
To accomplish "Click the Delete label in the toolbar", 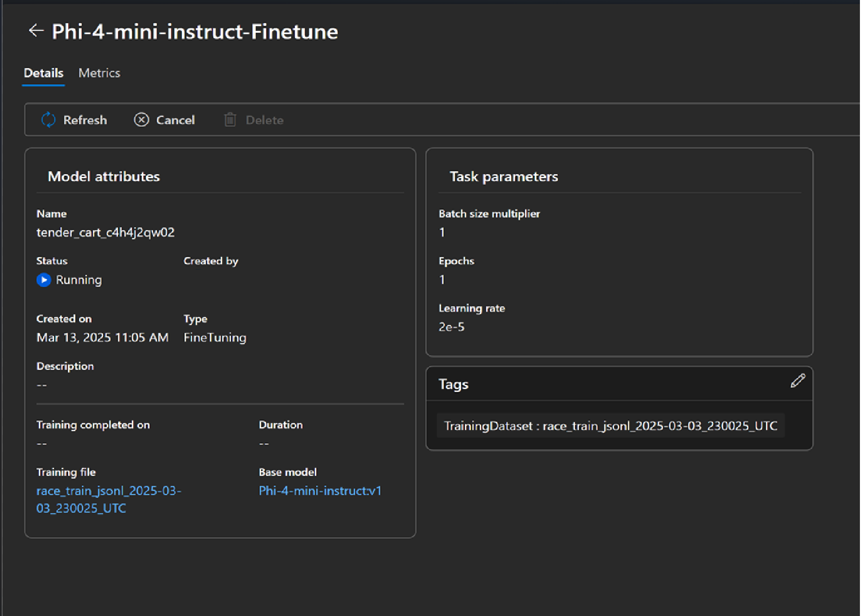I will [x=264, y=120].
